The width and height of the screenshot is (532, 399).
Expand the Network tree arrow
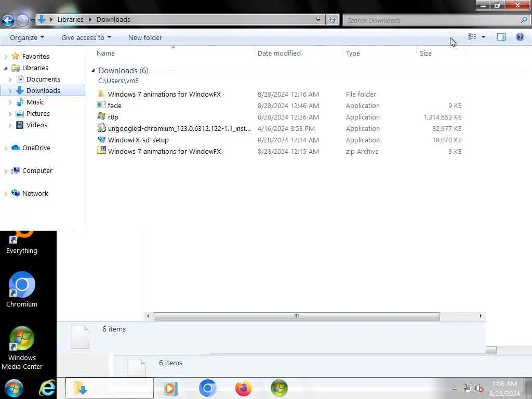tap(6, 194)
